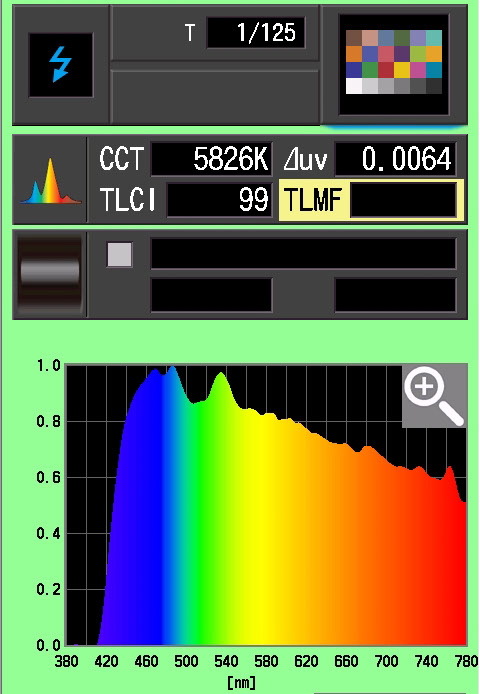Image resolution: width=480 pixels, height=694 pixels.
Task: Click the TLCI value 99
Action: [x=220, y=200]
